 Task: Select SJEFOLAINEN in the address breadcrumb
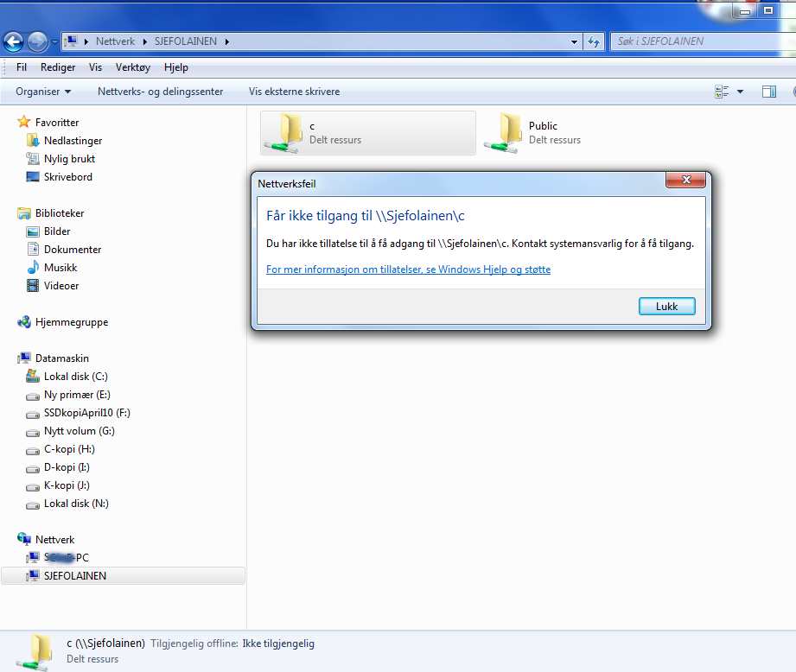(185, 41)
